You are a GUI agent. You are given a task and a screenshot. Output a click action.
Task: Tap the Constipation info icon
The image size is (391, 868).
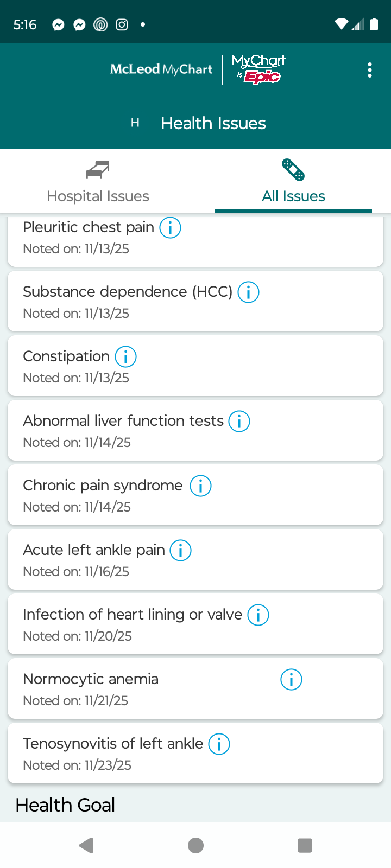126,357
